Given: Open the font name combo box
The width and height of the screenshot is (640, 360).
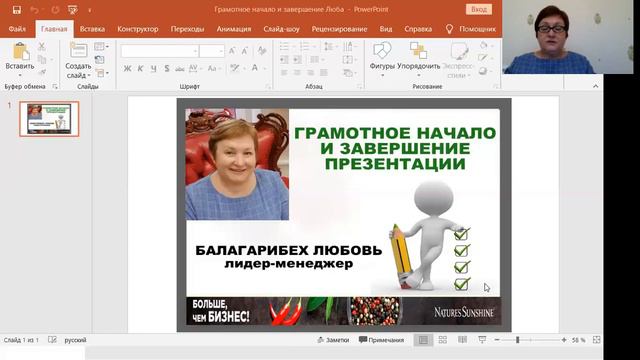Looking at the screenshot, I should (160, 51).
